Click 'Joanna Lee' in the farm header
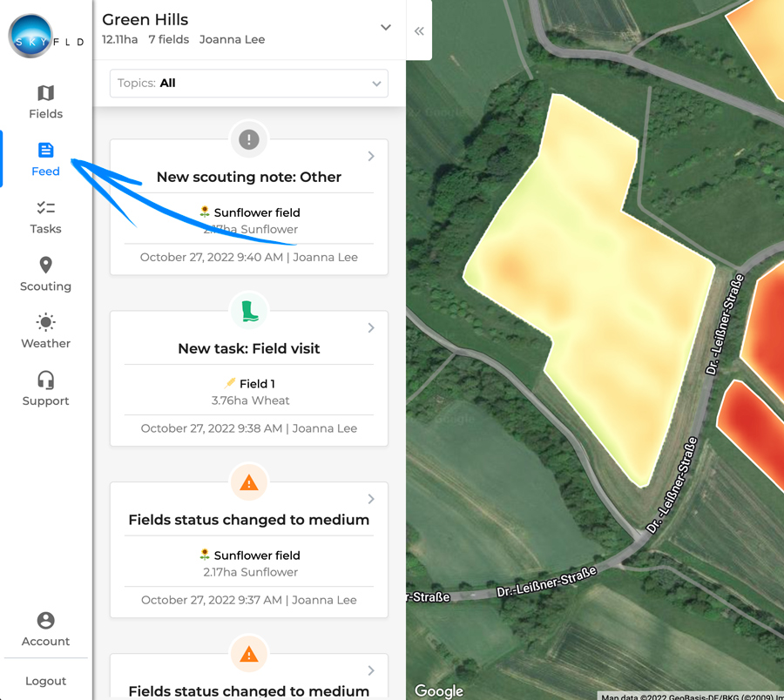The height and width of the screenshot is (700, 784). [232, 39]
